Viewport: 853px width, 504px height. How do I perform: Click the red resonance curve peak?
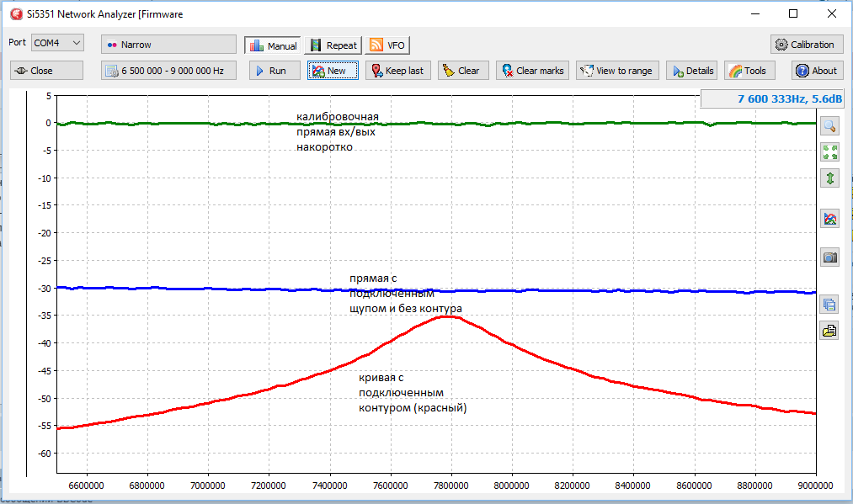(x=446, y=316)
